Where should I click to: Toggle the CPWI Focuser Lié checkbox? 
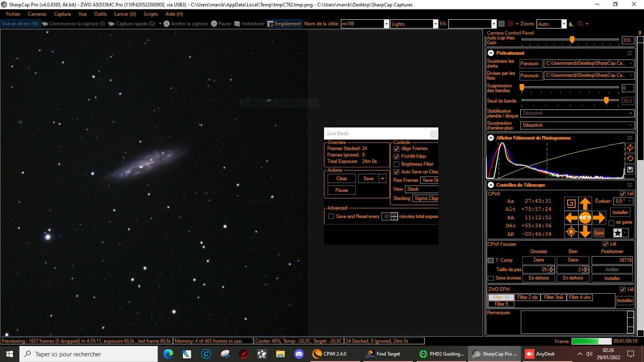[605, 244]
